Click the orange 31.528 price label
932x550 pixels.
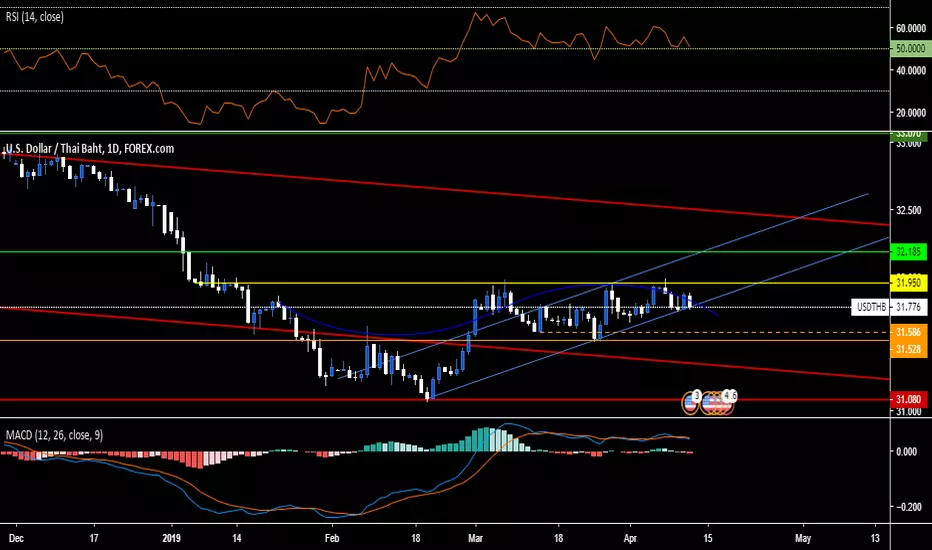[908, 349]
